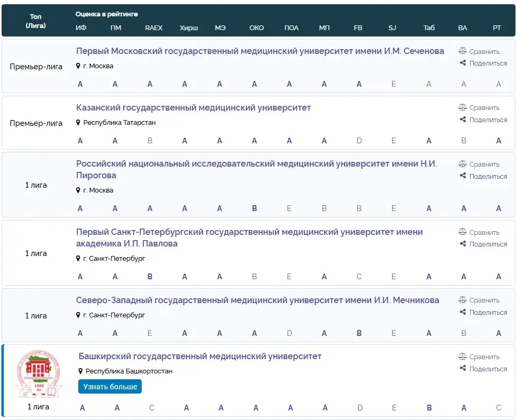Click the share icon for Pavlov University
The image size is (516, 420).
click(x=463, y=244)
